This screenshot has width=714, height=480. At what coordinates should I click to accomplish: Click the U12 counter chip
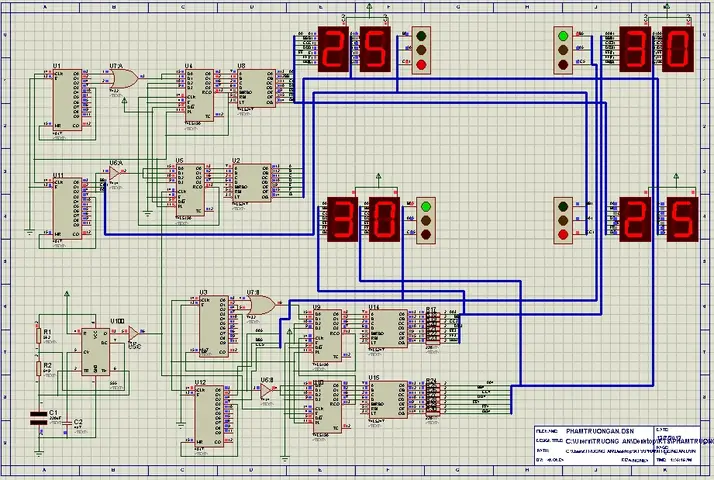coord(209,417)
